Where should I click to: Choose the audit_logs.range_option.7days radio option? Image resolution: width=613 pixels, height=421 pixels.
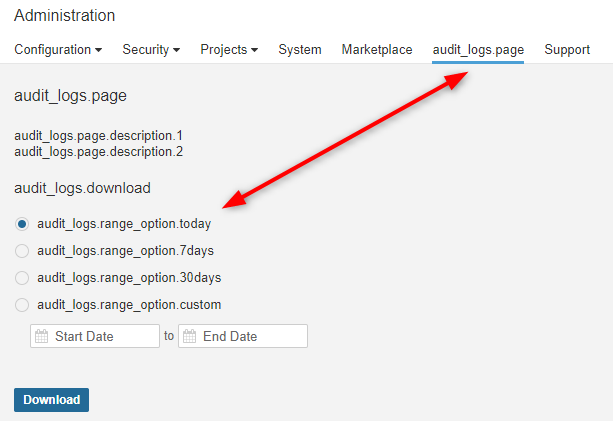tap(22, 251)
